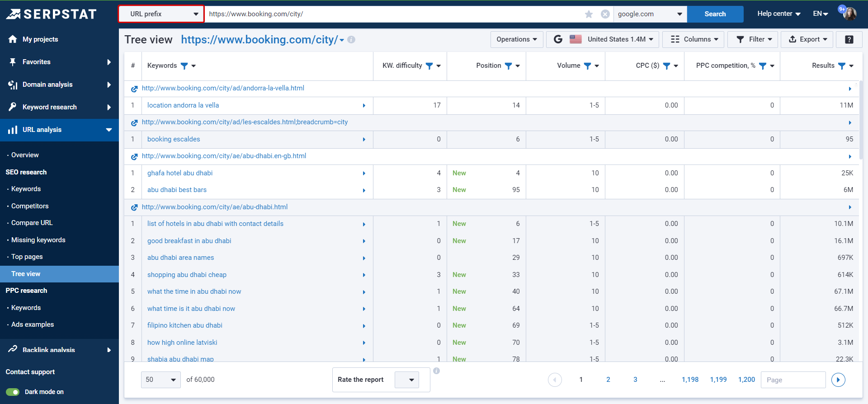Click the My projects home icon

pyautogui.click(x=13, y=39)
